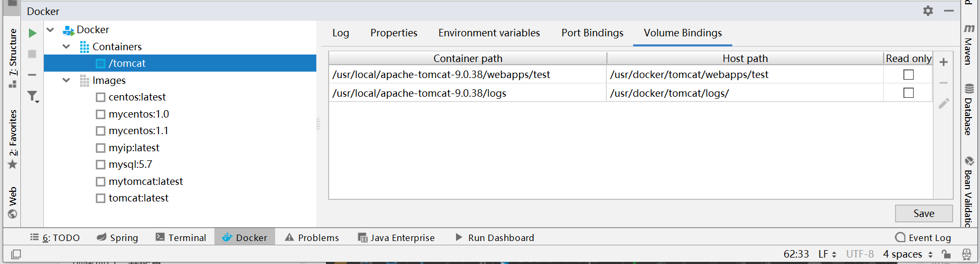980x264 pixels.
Task: Enable Read only for webapps/test binding
Action: 908,75
